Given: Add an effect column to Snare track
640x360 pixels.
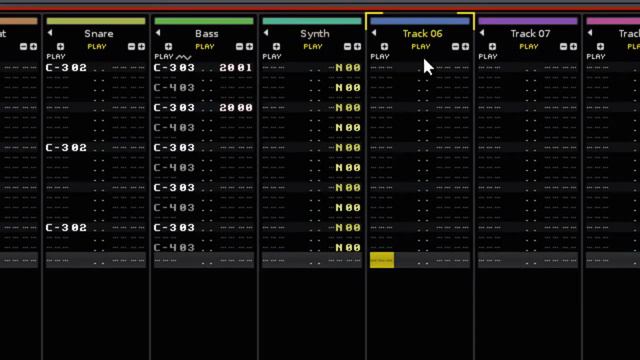Looking at the screenshot, I should 141,47.
